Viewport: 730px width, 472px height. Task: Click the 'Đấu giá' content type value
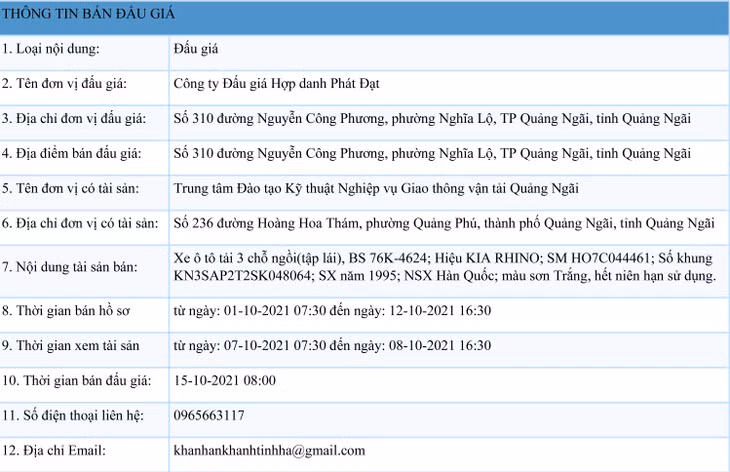pos(195,48)
